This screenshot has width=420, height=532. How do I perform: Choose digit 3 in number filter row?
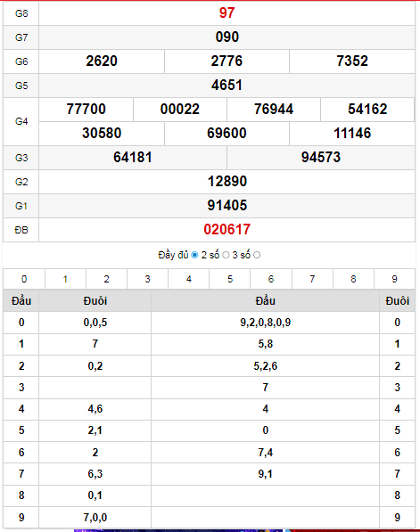[147, 279]
